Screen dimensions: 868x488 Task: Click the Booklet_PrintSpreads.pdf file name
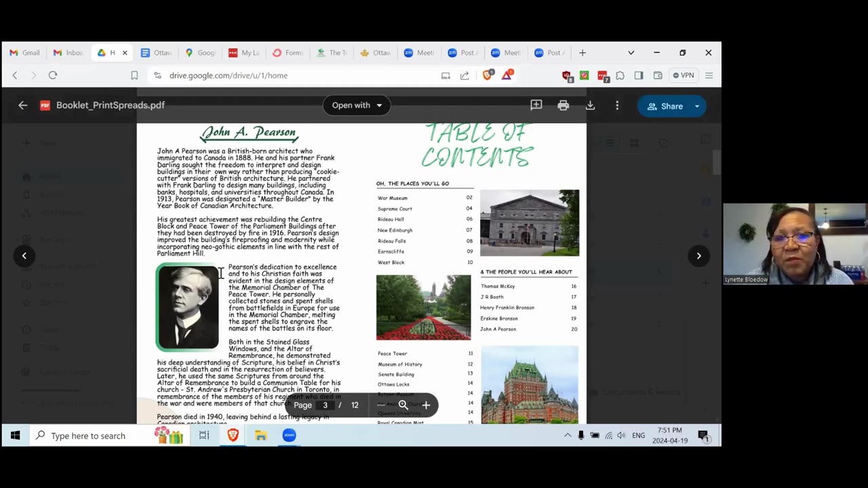pyautogui.click(x=111, y=105)
